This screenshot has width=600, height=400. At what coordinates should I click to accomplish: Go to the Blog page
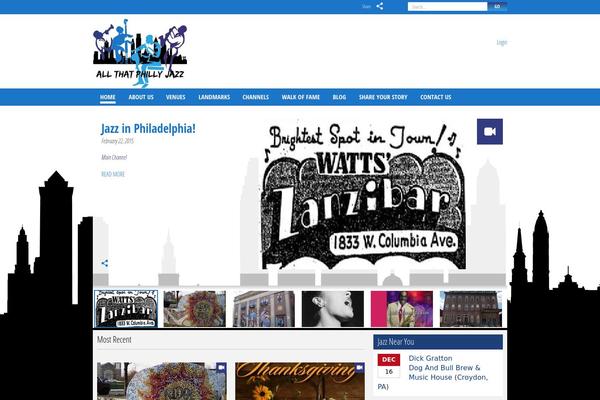coord(339,97)
